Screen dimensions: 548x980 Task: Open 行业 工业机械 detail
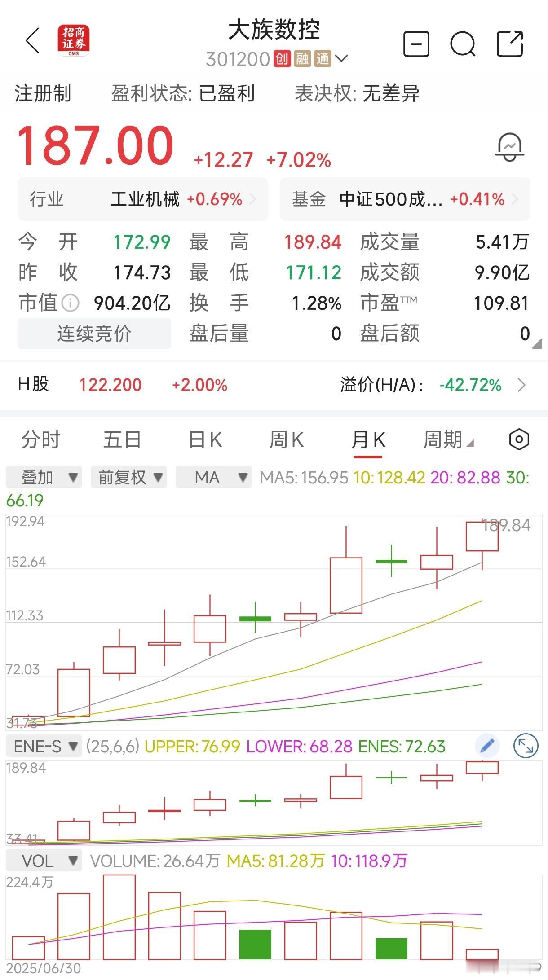point(143,199)
